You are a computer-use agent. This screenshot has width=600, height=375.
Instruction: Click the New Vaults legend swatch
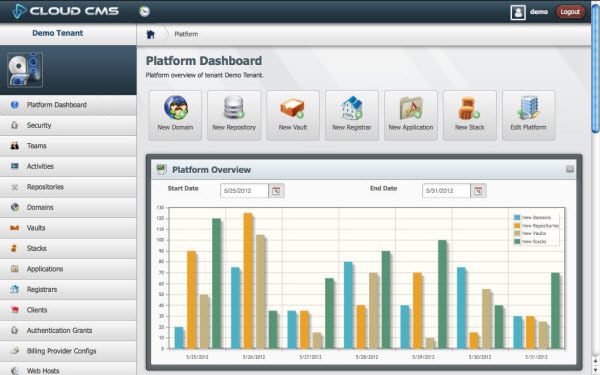[x=517, y=233]
